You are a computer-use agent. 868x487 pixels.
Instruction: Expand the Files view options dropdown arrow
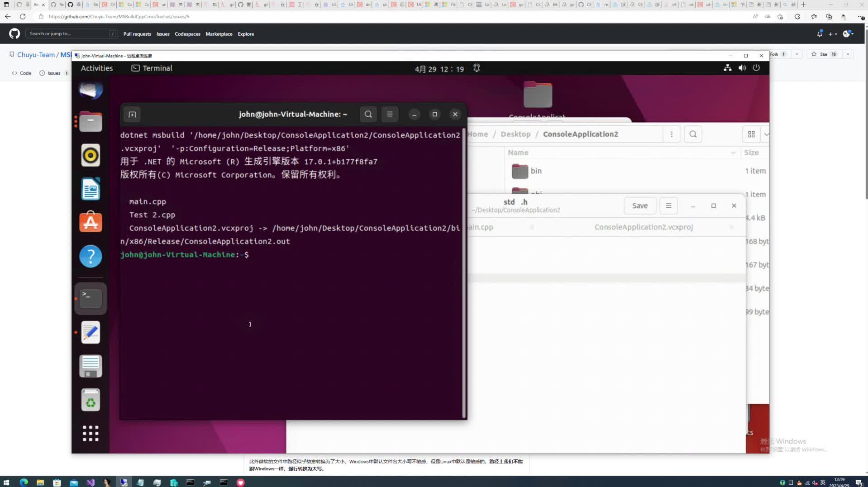766,134
